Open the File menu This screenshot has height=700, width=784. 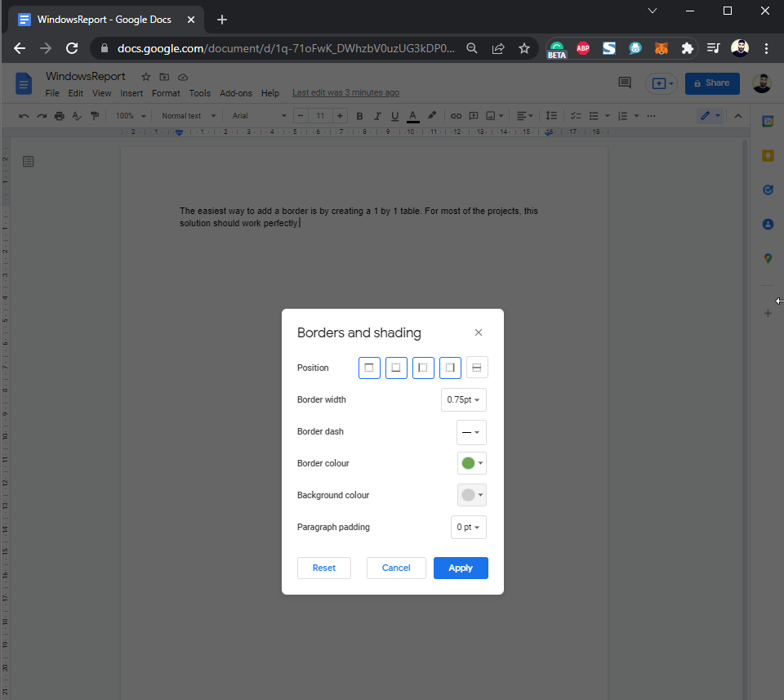click(52, 93)
